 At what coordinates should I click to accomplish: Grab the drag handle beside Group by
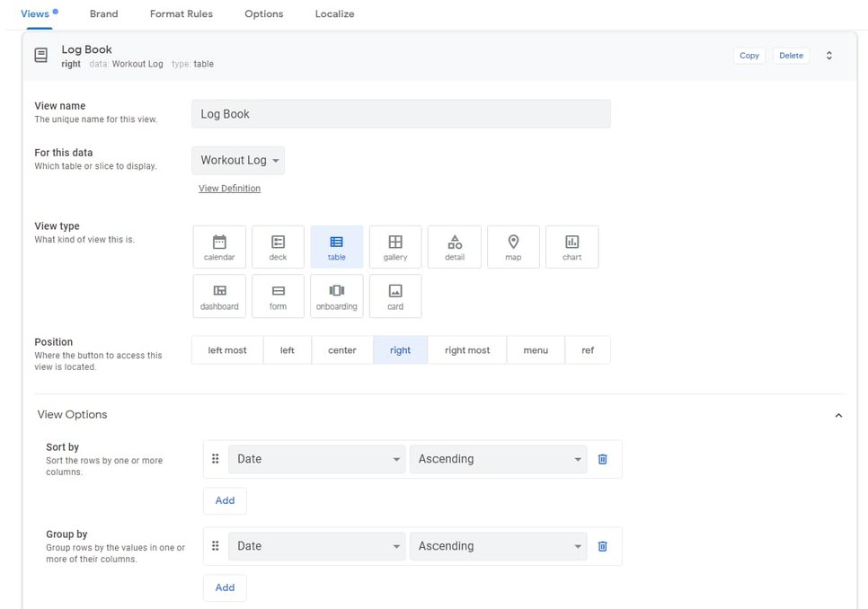(216, 545)
